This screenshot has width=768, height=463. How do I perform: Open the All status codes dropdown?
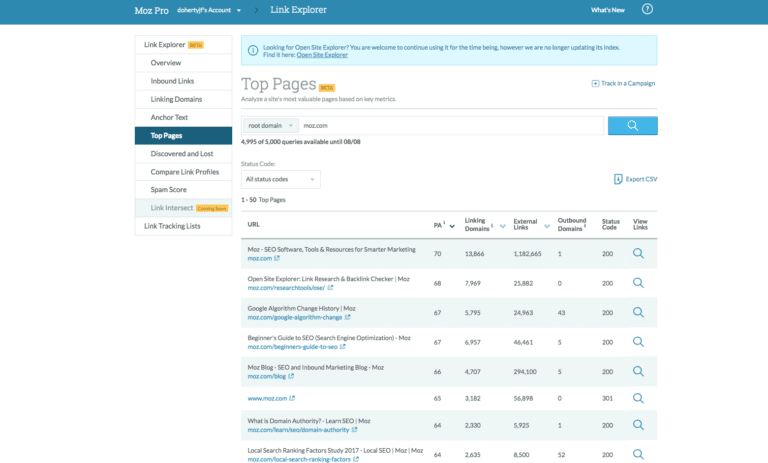click(x=281, y=179)
